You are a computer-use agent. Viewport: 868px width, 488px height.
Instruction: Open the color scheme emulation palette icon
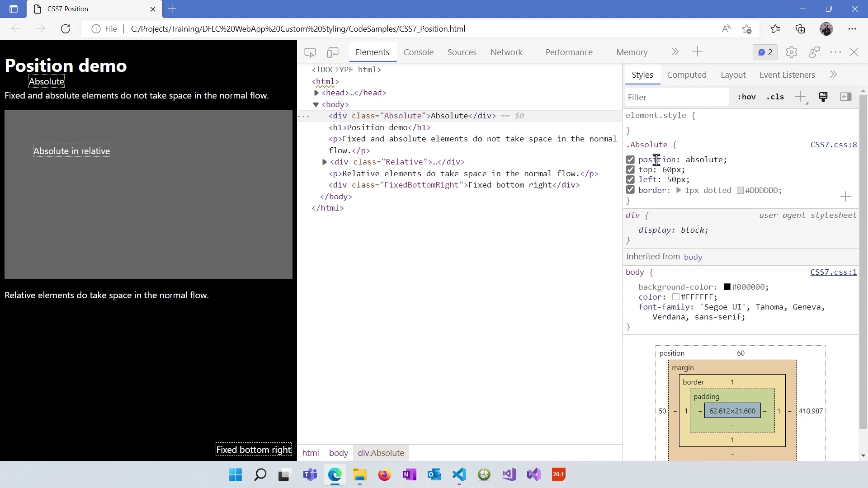pyautogui.click(x=823, y=97)
